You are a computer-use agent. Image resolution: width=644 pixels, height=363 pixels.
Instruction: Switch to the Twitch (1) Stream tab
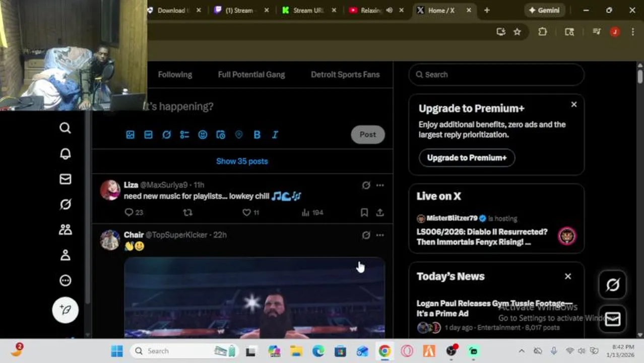tap(239, 10)
